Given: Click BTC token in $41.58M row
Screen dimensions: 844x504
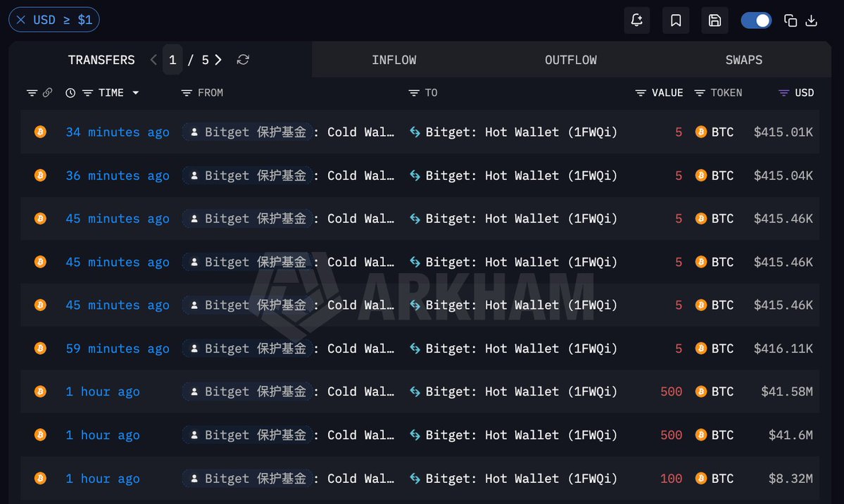Looking at the screenshot, I should tap(714, 391).
